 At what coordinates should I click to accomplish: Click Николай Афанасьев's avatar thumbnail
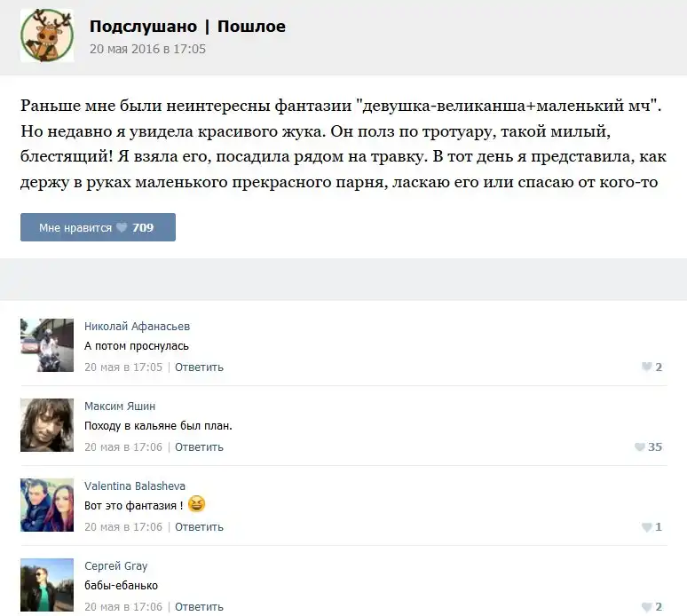(x=47, y=345)
